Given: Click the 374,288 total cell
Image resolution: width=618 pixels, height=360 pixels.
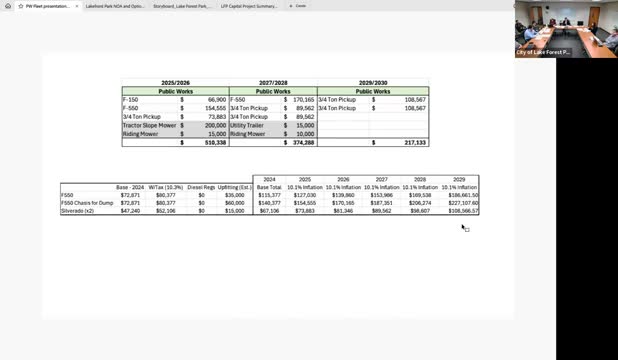Looking at the screenshot, I should coord(303,142).
